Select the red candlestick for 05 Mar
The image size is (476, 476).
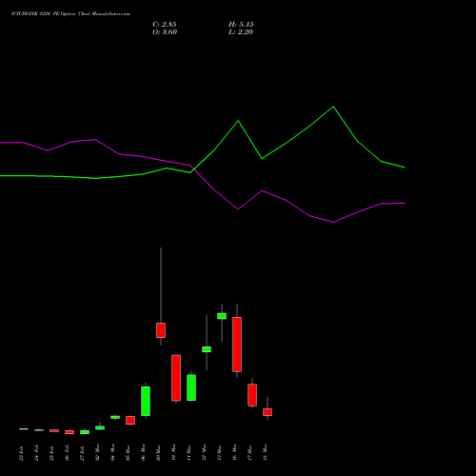[x=130, y=421]
